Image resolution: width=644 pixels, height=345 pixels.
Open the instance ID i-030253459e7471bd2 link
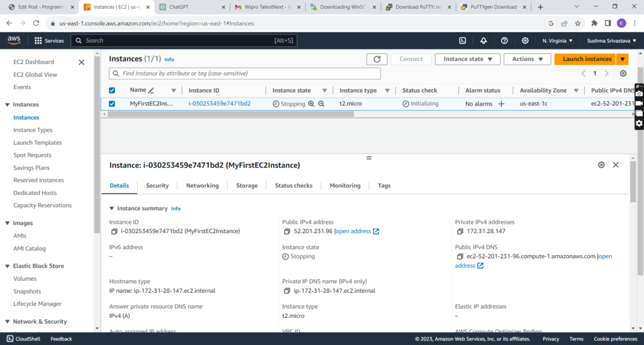(x=219, y=104)
